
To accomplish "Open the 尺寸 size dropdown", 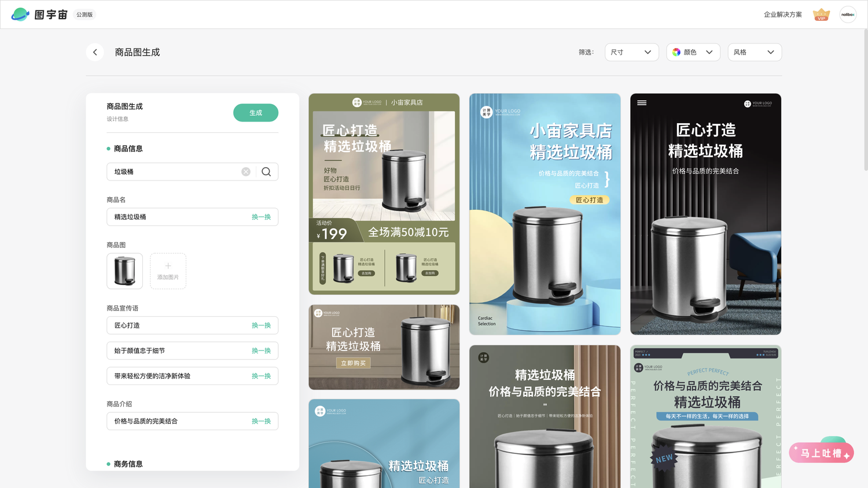I will (x=631, y=52).
